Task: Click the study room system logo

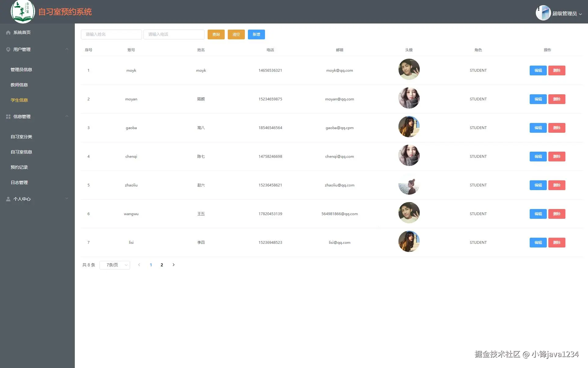Action: (x=23, y=12)
